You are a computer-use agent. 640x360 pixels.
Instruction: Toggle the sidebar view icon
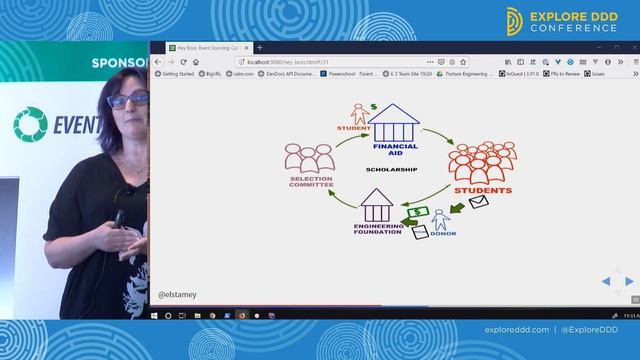point(520,62)
